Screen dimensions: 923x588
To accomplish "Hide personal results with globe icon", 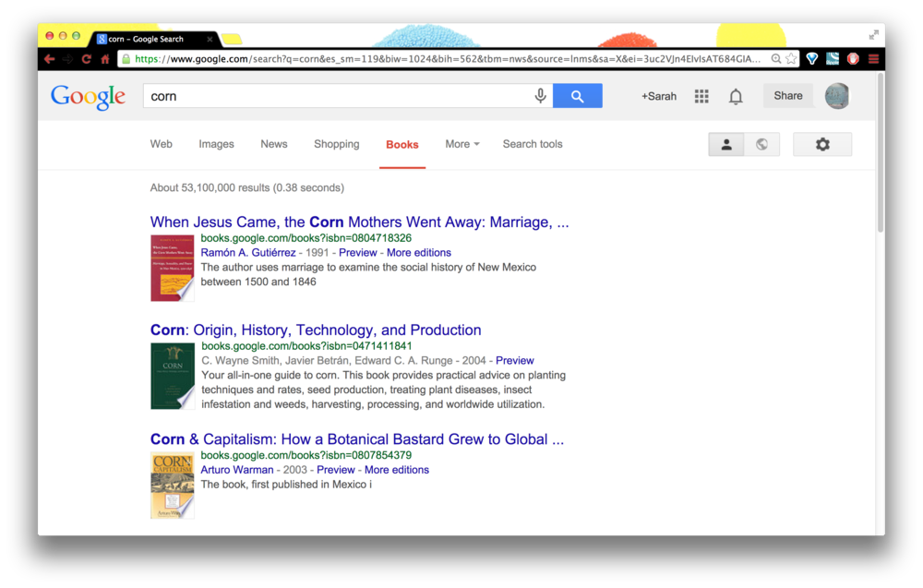I will [761, 144].
